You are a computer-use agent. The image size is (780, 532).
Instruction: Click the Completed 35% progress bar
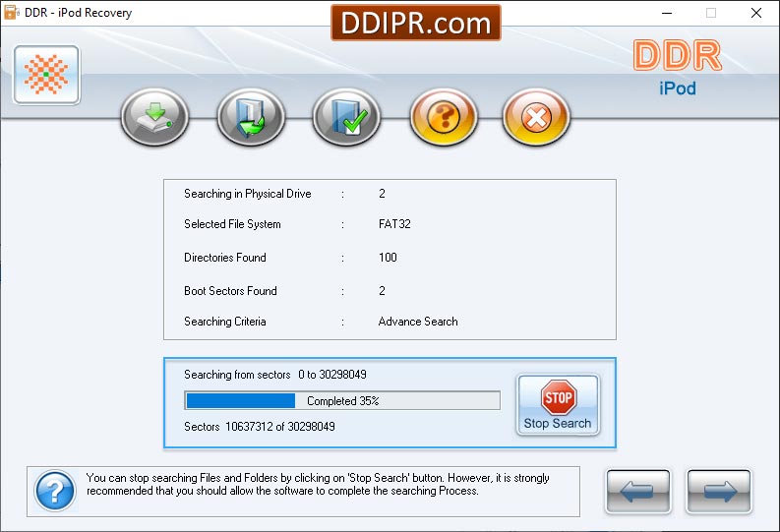point(342,401)
